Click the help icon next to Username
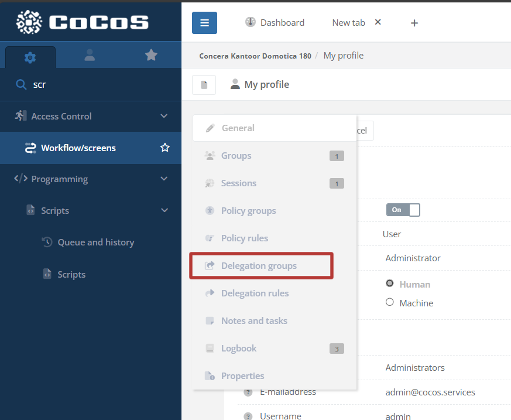The height and width of the screenshot is (420, 511). pyautogui.click(x=248, y=416)
